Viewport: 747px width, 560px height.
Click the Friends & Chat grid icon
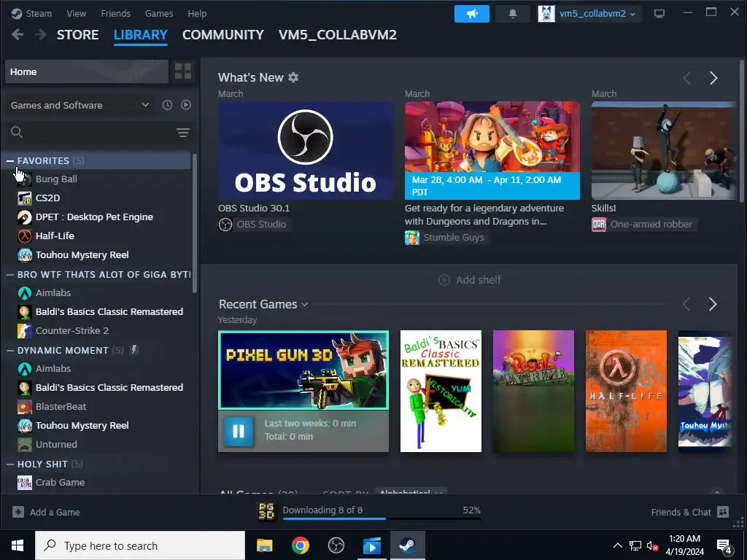click(723, 512)
